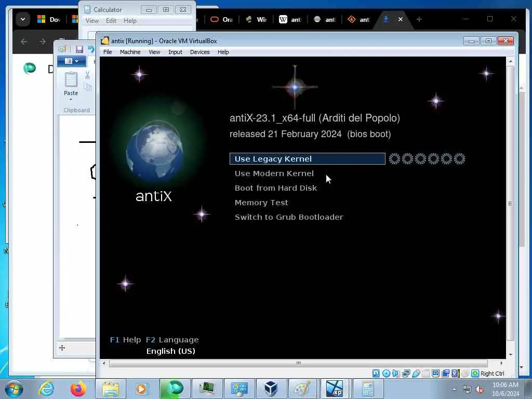The image size is (532, 399).
Task: Open Windows Media Player on taskbar
Action: (x=141, y=389)
